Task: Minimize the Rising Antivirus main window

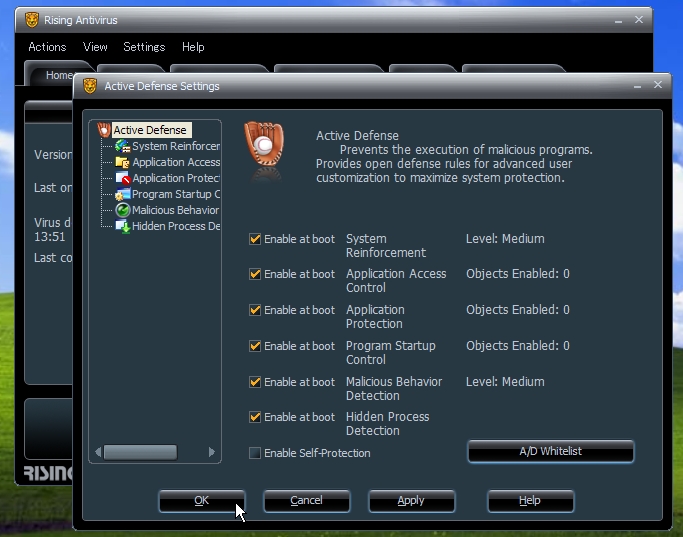Action: [618, 21]
